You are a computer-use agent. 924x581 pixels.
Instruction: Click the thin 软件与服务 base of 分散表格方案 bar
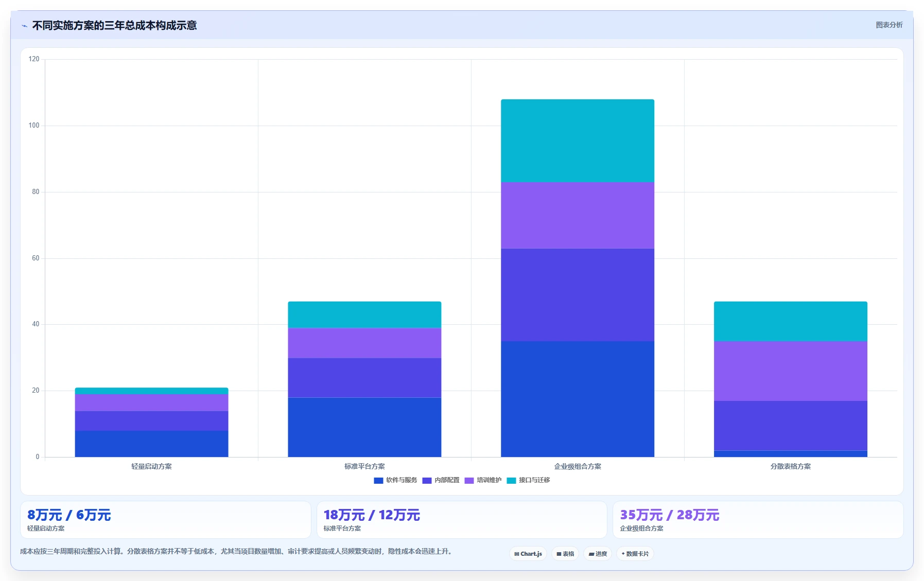791,454
